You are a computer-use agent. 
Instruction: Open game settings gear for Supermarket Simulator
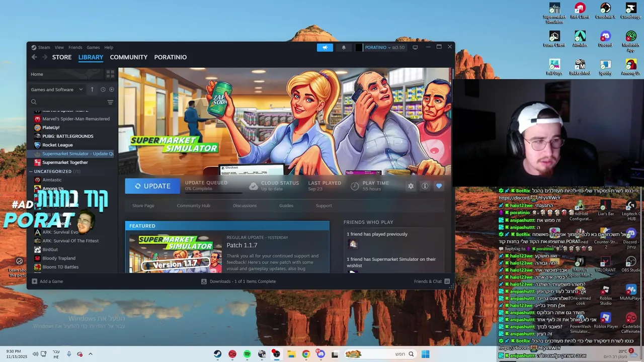tap(411, 186)
